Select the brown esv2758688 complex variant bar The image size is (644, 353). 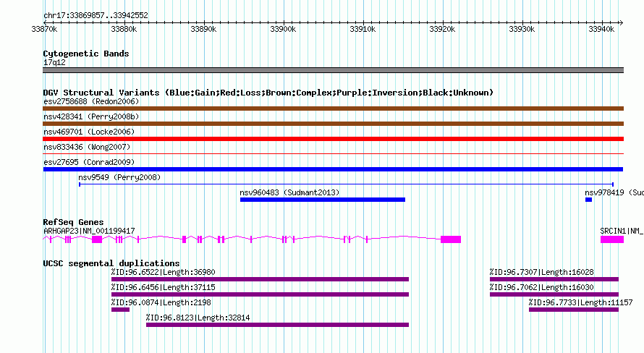333,109
